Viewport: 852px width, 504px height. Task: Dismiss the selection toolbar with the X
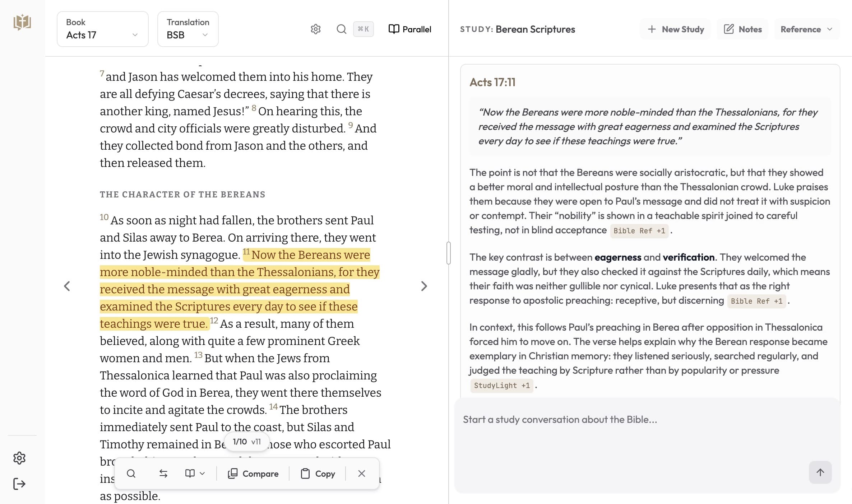[x=361, y=473]
